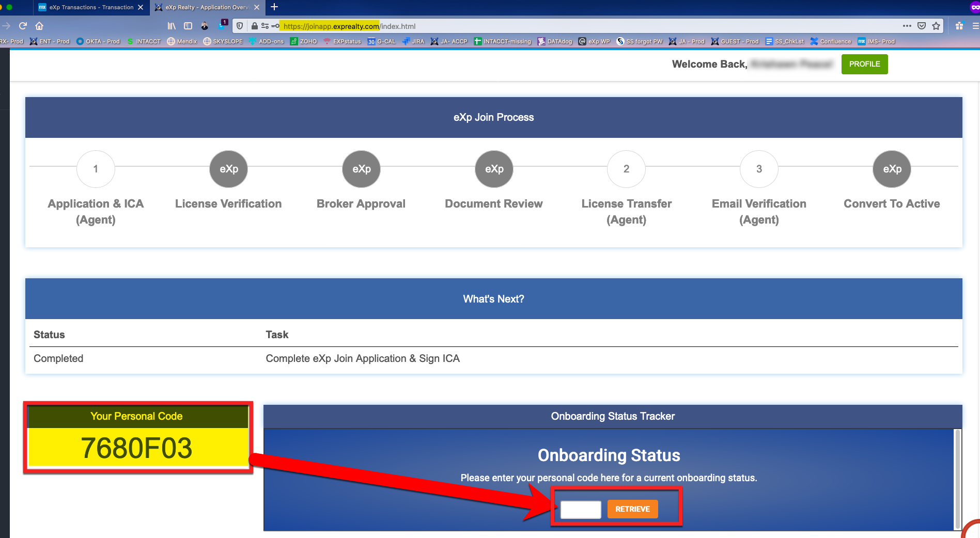The image size is (980, 538).
Task: Open OKTA - Prod bookmark
Action: 98,41
